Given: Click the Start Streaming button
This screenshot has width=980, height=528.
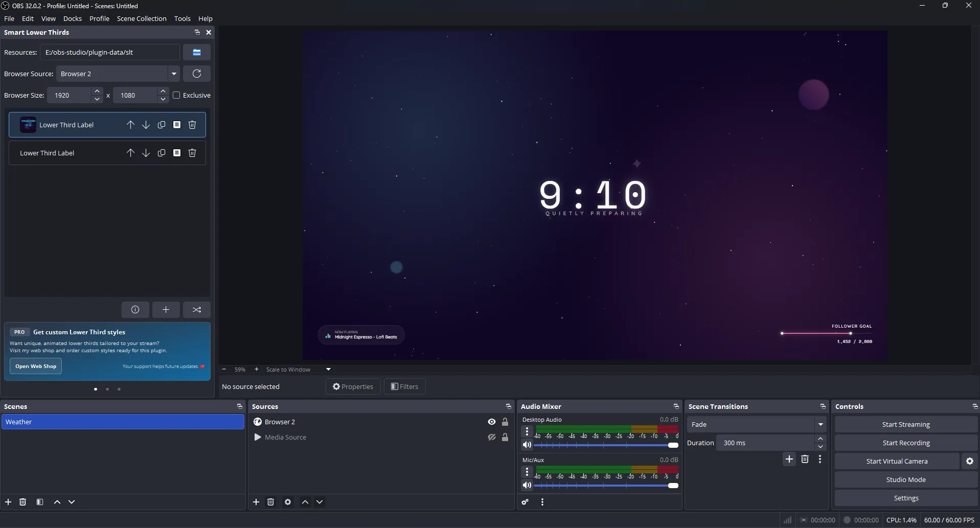Looking at the screenshot, I should [x=905, y=424].
